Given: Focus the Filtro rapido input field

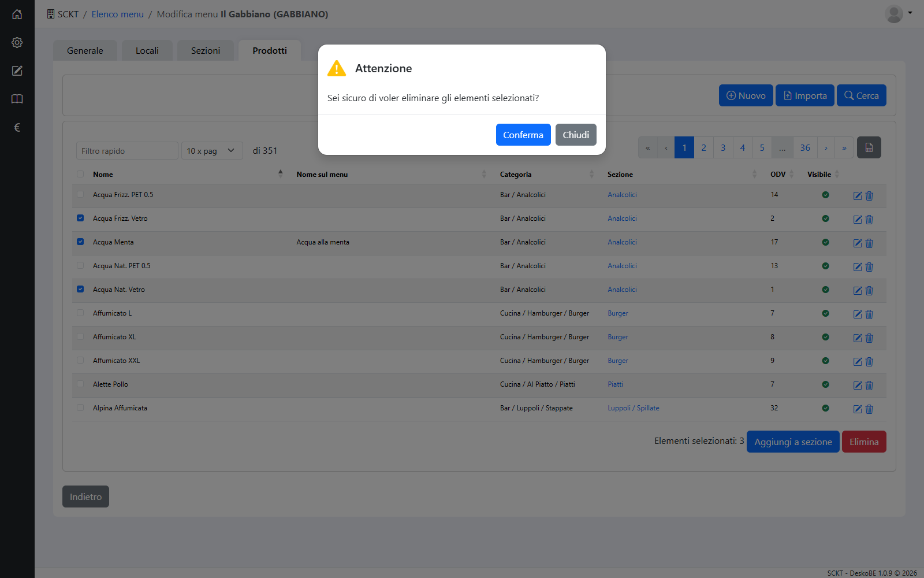Looking at the screenshot, I should (127, 151).
